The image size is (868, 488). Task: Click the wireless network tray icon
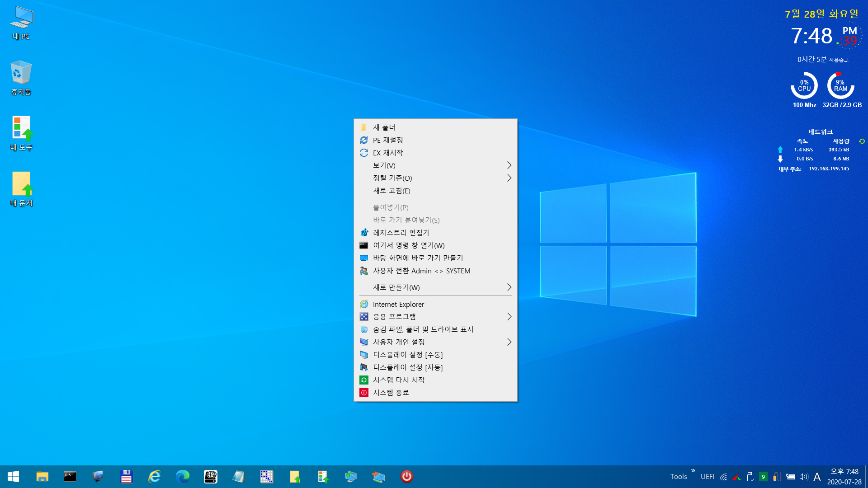tap(723, 477)
